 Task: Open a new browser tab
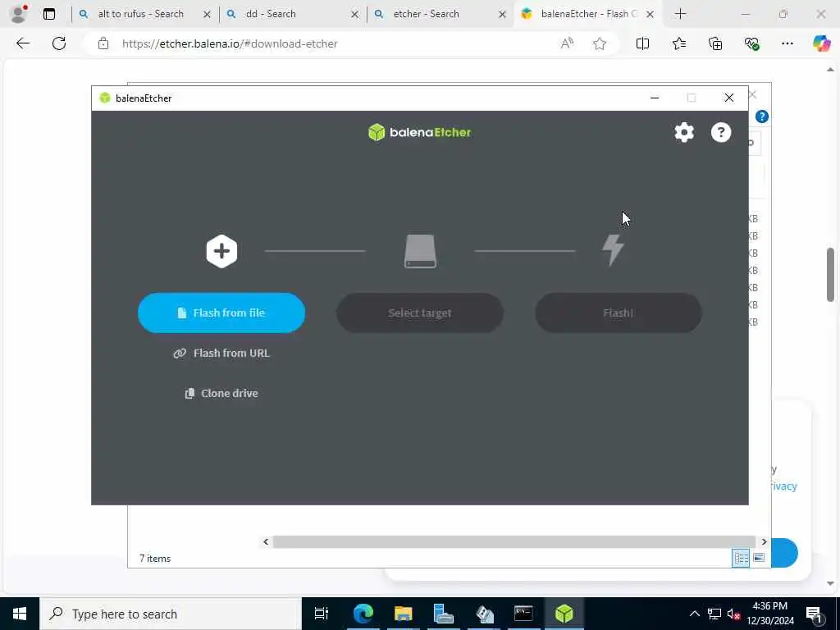(680, 14)
